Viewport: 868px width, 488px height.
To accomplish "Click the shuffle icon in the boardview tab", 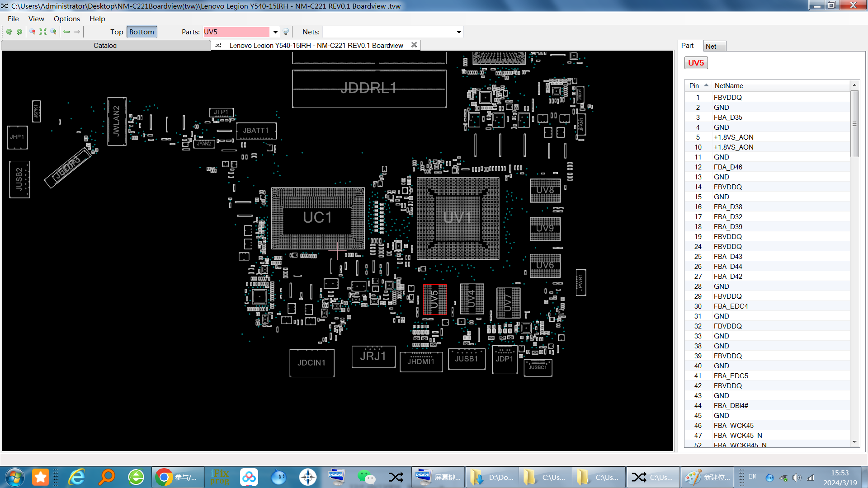I will (x=218, y=45).
